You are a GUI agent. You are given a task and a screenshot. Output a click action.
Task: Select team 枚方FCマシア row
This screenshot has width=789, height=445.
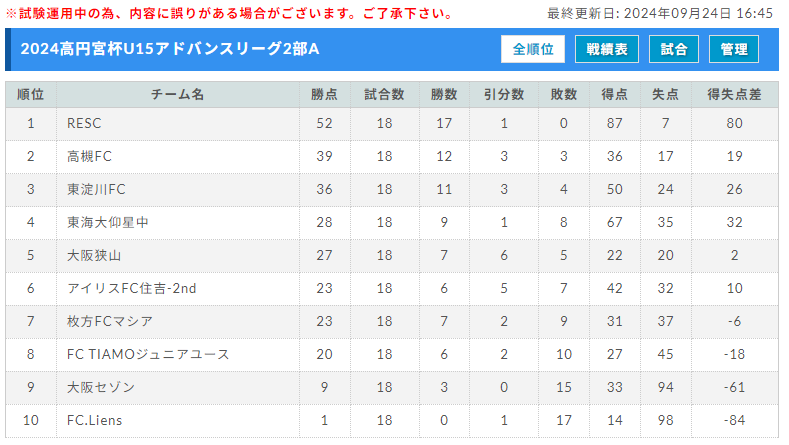click(x=392, y=322)
